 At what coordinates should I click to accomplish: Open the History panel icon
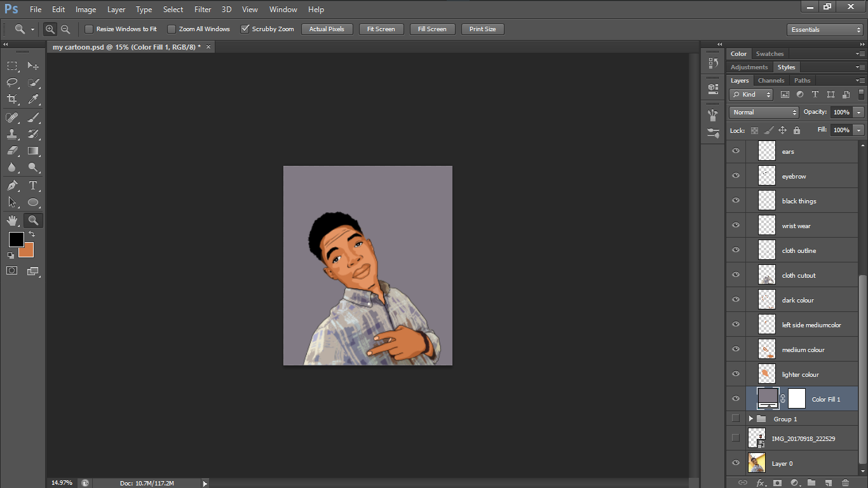pyautogui.click(x=712, y=64)
